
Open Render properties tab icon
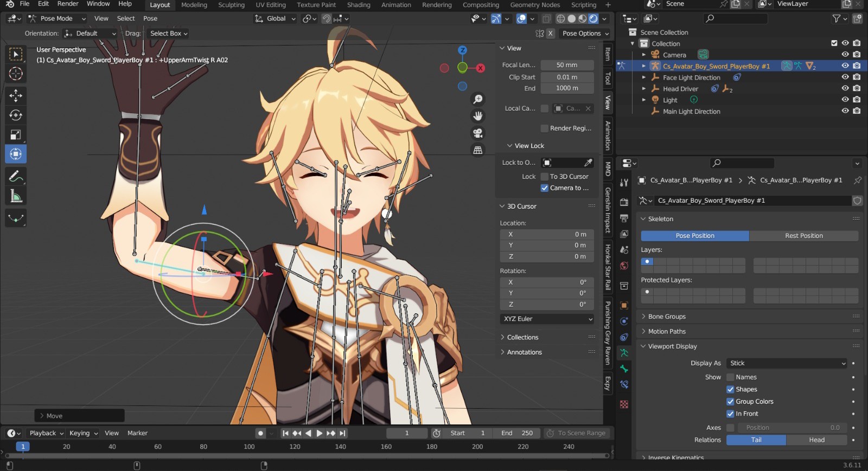tap(624, 202)
